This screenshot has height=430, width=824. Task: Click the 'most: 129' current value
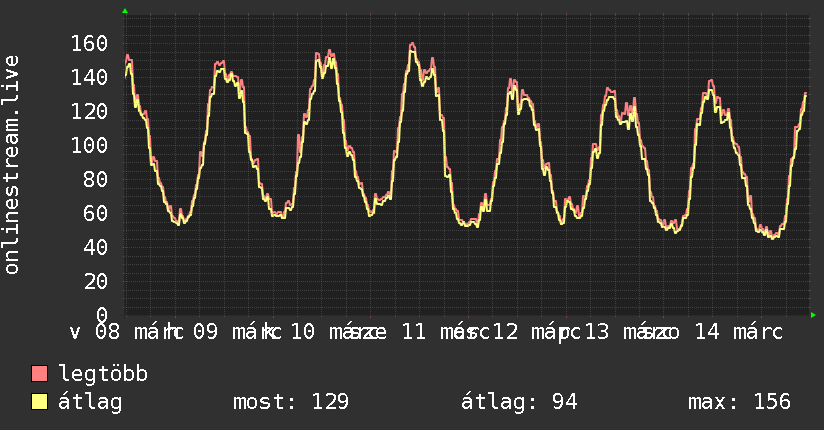coord(291,402)
